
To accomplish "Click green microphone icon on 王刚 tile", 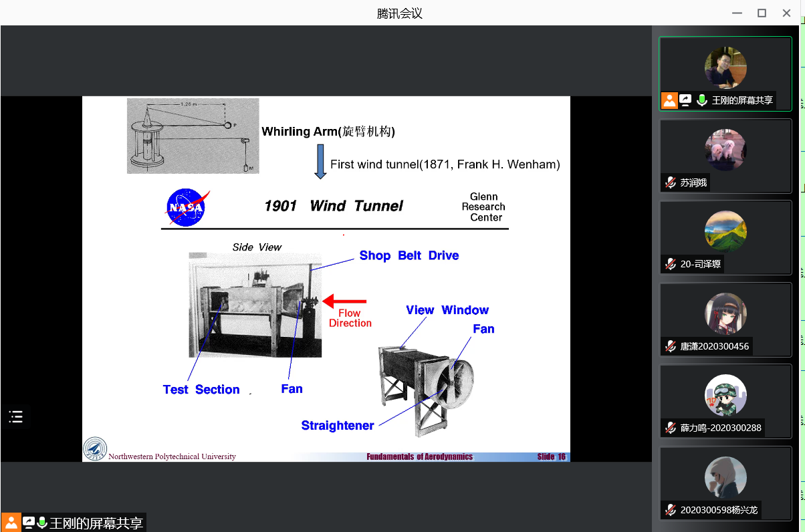I will point(701,100).
